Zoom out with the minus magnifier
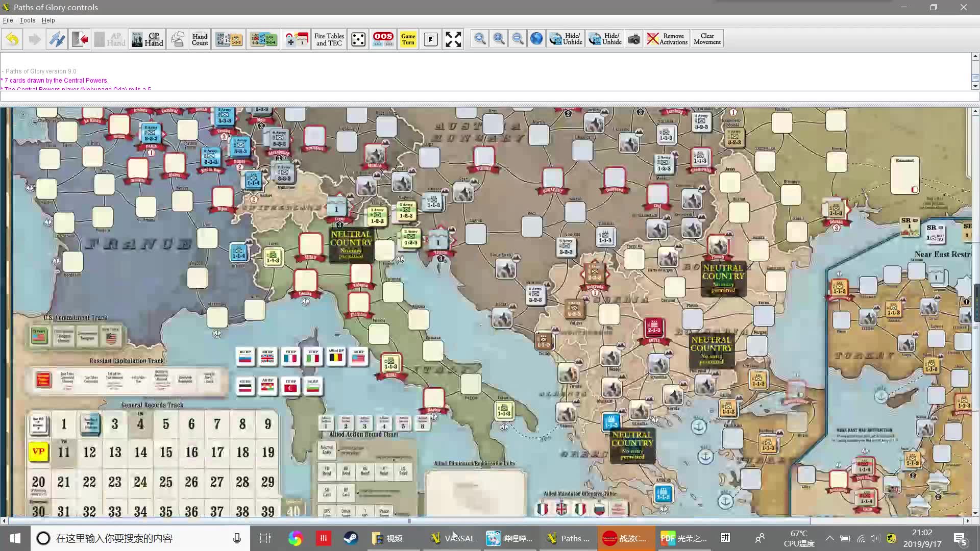The image size is (980, 551). click(x=518, y=39)
